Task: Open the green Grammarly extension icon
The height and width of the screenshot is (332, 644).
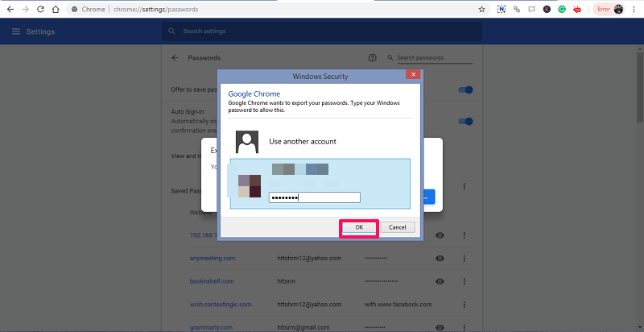Action: pos(562,9)
